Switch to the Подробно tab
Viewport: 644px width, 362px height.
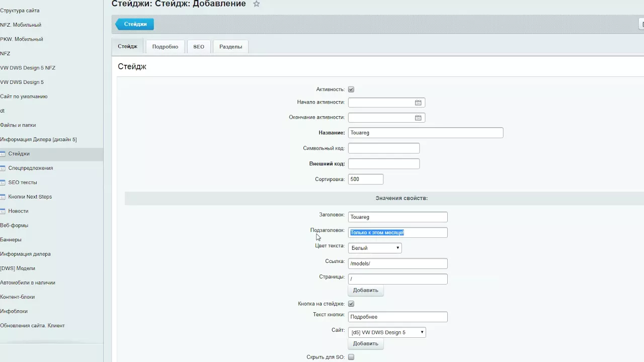[165, 47]
